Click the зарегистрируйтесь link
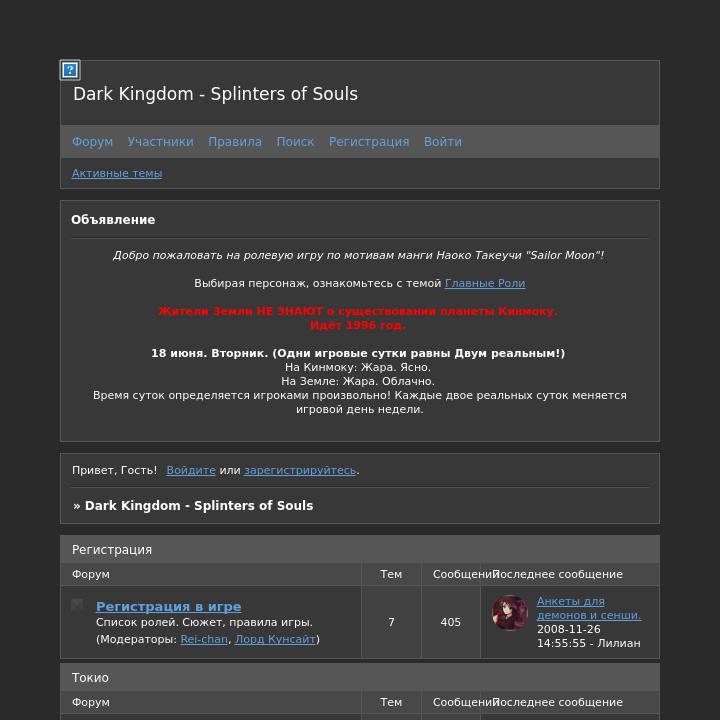This screenshot has height=720, width=720. [300, 471]
